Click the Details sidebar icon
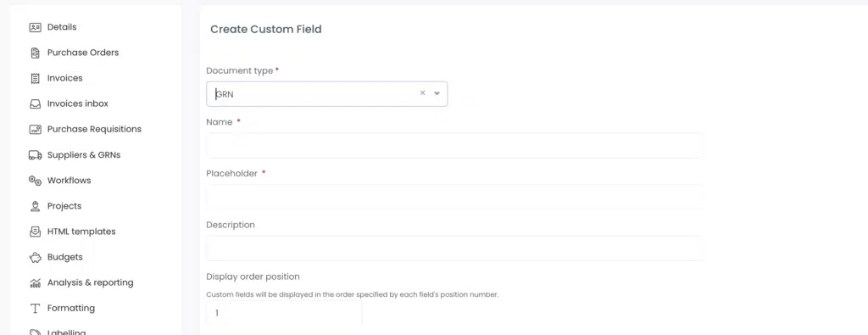This screenshot has width=868, height=335. tap(36, 27)
